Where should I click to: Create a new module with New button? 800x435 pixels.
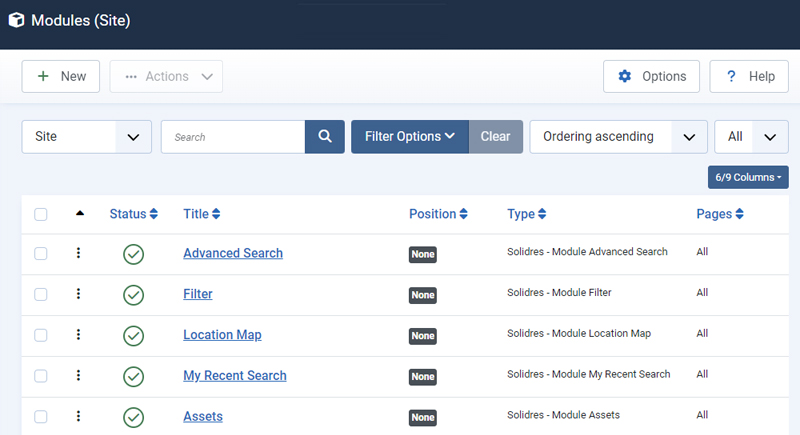(x=61, y=76)
